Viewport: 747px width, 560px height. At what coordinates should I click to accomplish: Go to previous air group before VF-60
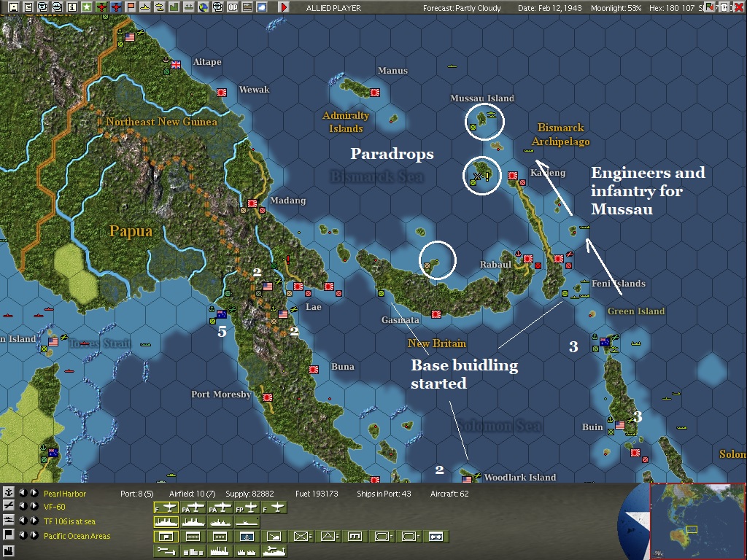23,506
